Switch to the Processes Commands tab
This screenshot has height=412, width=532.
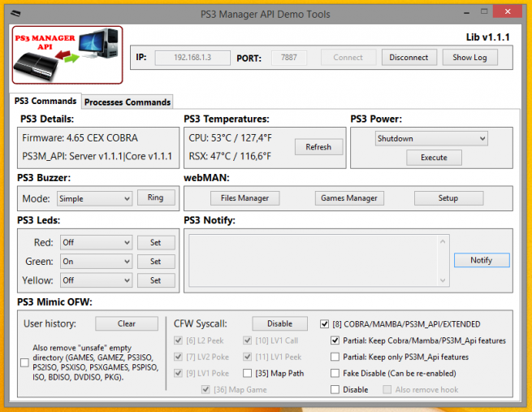point(128,102)
